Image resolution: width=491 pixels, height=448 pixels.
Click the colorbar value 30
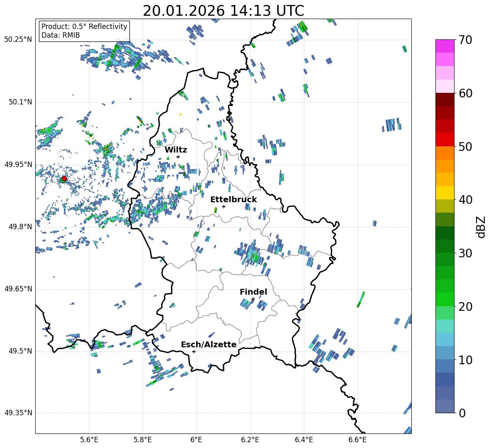click(465, 253)
